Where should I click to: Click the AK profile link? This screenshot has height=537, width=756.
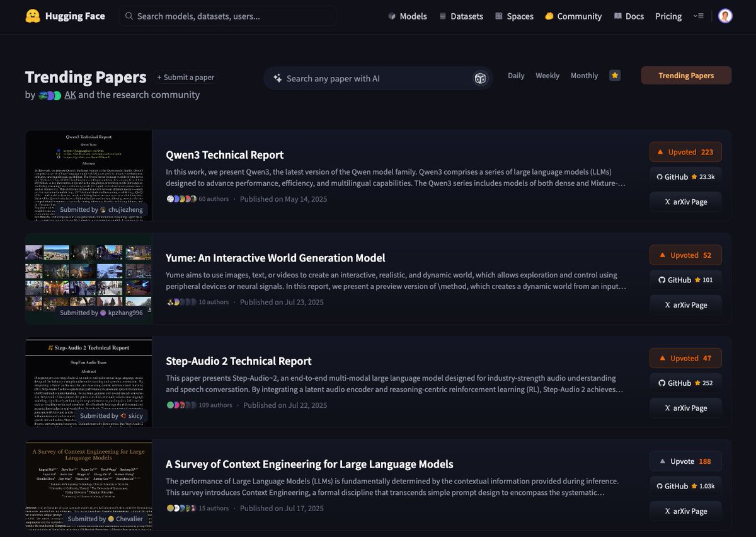point(70,95)
